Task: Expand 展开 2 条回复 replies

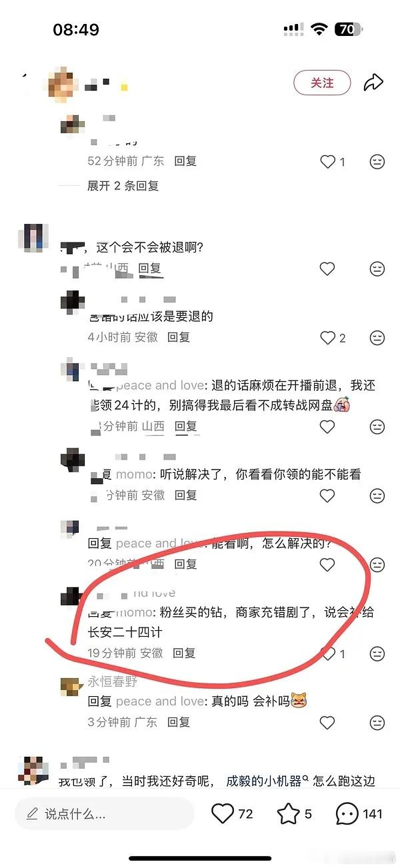Action: point(123,186)
